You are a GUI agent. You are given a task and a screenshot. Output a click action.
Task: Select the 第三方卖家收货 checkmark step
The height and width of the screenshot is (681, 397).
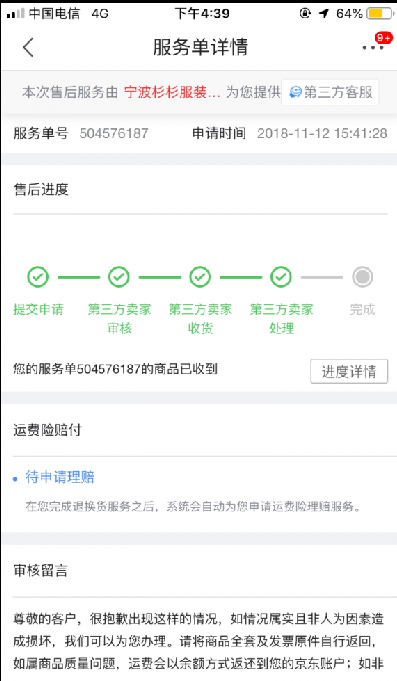coord(200,277)
